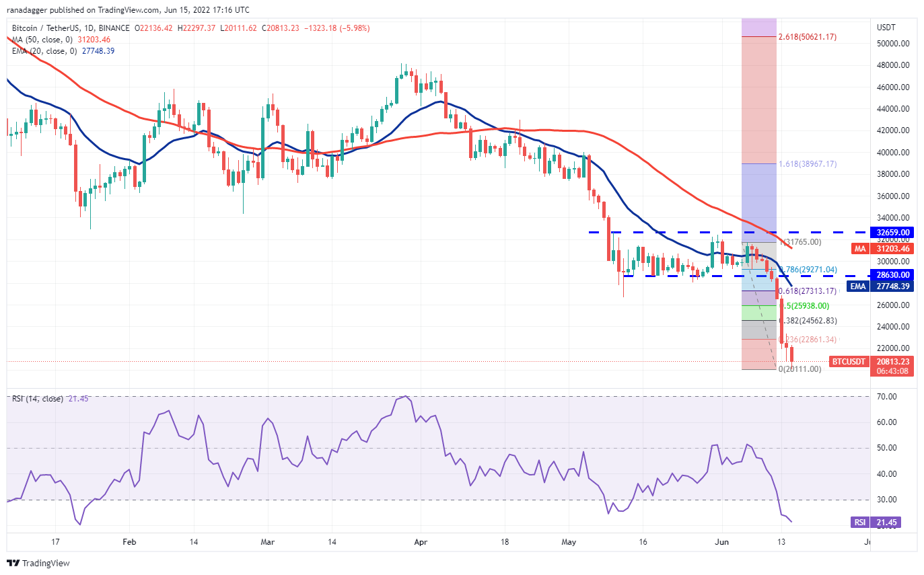
Task: Click the 0 (20111.00) Fibonacci base label
Action: click(801, 369)
